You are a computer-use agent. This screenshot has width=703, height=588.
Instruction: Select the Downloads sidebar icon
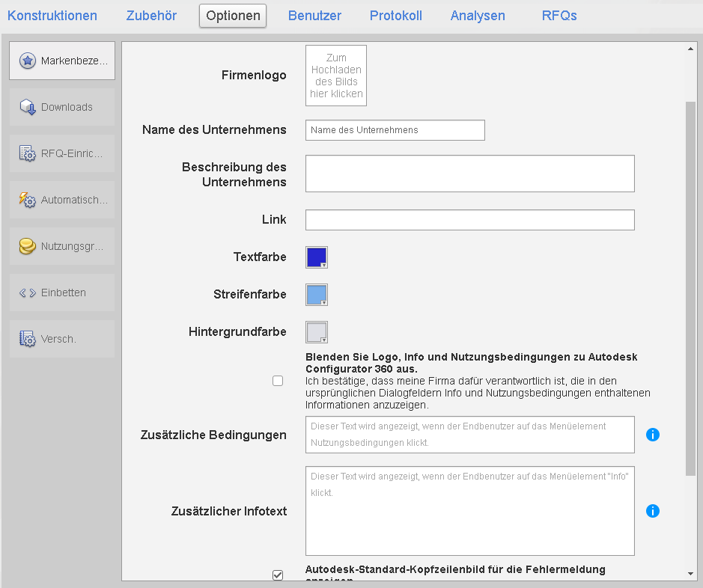tap(61, 107)
